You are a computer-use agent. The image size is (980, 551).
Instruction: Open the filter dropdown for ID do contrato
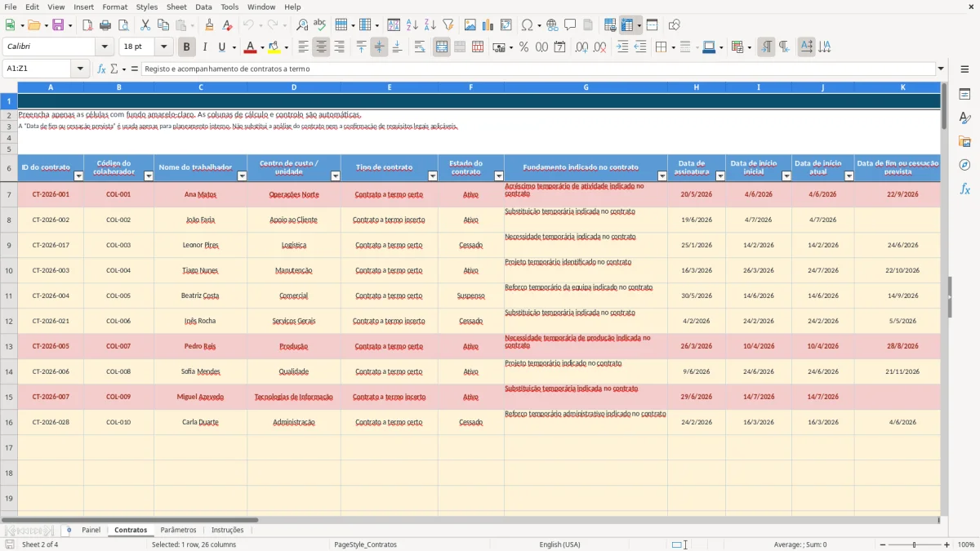pos(78,176)
